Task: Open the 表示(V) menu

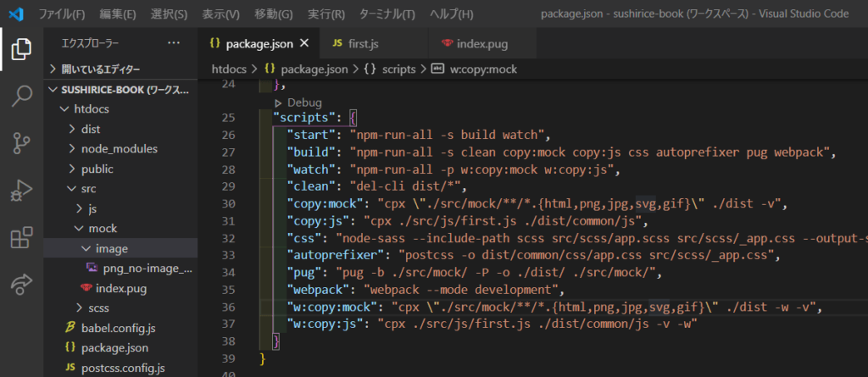Action: point(221,14)
